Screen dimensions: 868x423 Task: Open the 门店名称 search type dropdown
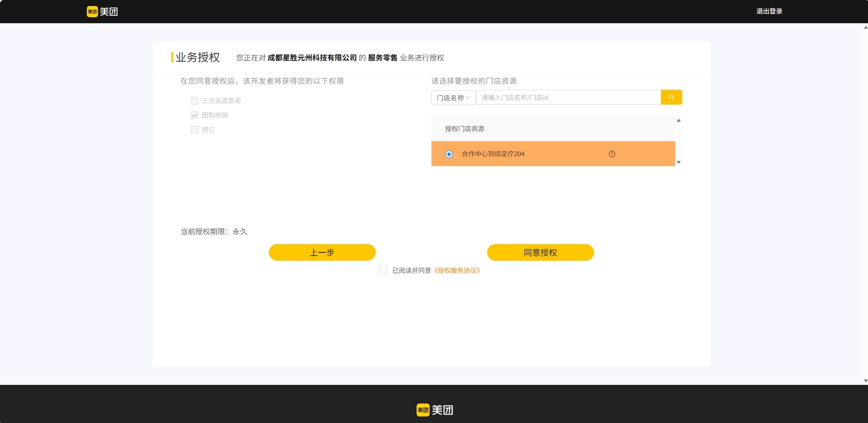click(453, 98)
